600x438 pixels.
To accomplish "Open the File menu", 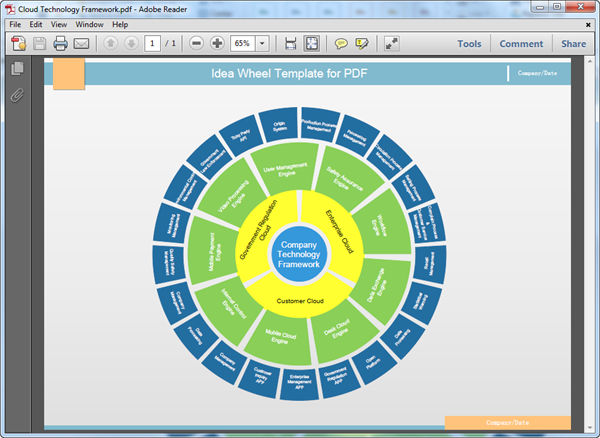I will (x=14, y=23).
